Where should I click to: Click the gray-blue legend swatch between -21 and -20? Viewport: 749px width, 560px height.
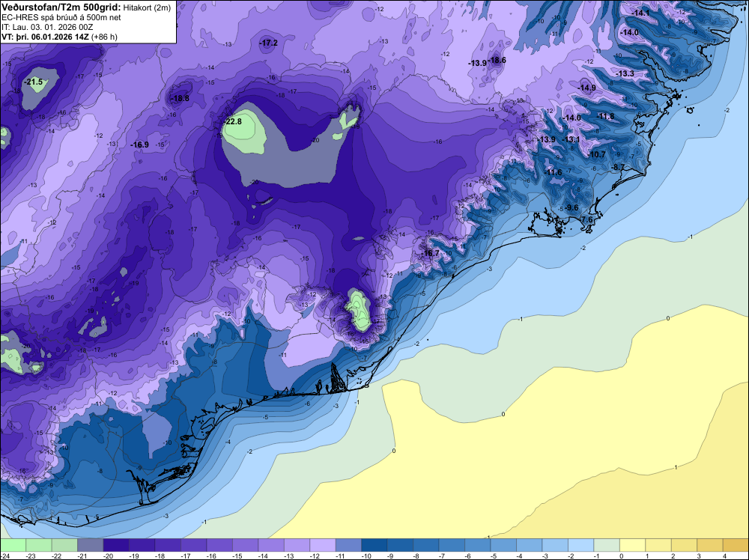point(91,545)
